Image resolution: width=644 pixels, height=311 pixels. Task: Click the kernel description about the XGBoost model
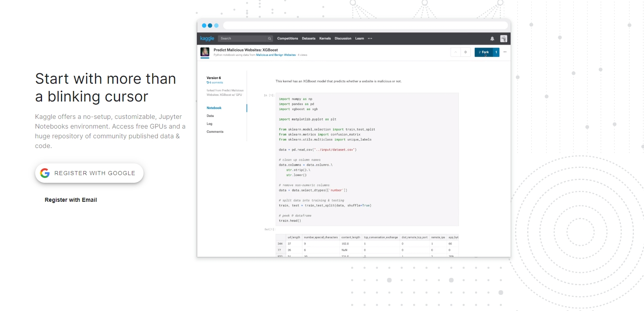(x=338, y=81)
